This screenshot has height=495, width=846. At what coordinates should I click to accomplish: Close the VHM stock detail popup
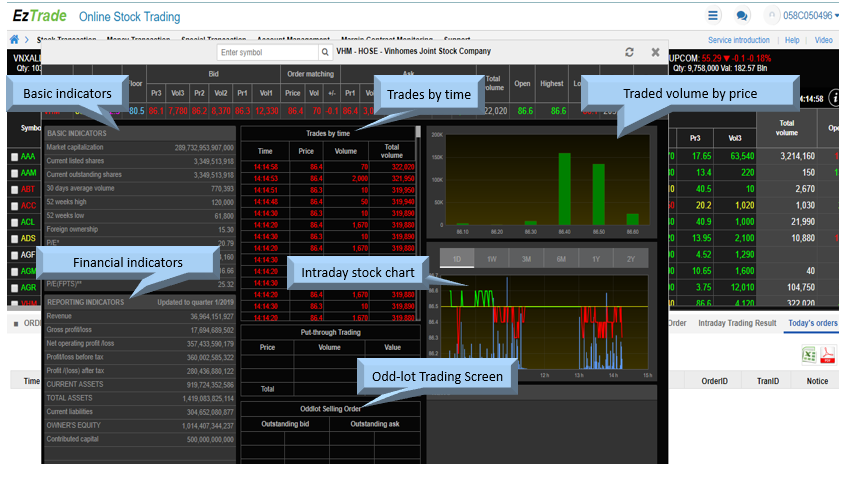pyautogui.click(x=656, y=52)
